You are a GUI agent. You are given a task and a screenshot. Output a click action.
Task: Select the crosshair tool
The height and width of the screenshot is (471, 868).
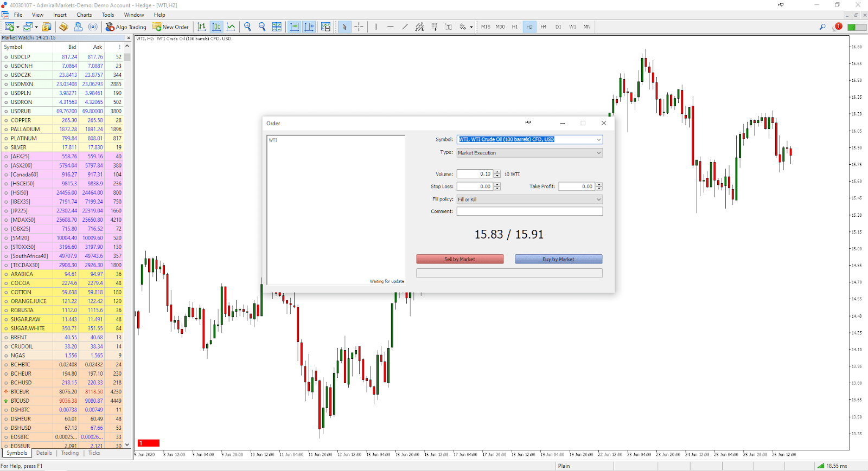click(x=359, y=27)
